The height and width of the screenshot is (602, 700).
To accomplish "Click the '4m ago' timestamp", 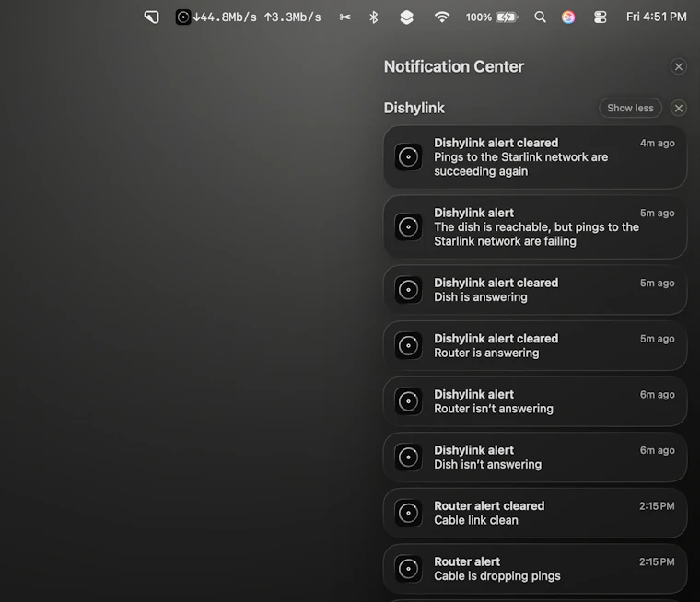I will pos(657,143).
